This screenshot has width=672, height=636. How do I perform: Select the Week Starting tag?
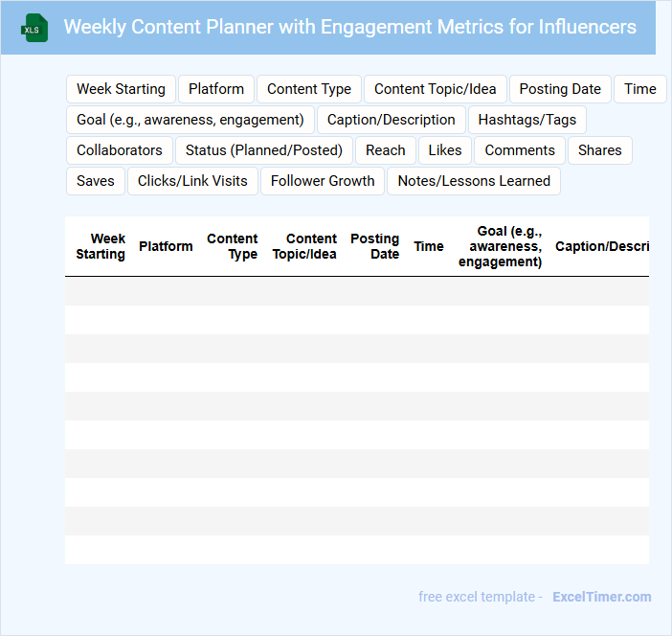pyautogui.click(x=121, y=89)
